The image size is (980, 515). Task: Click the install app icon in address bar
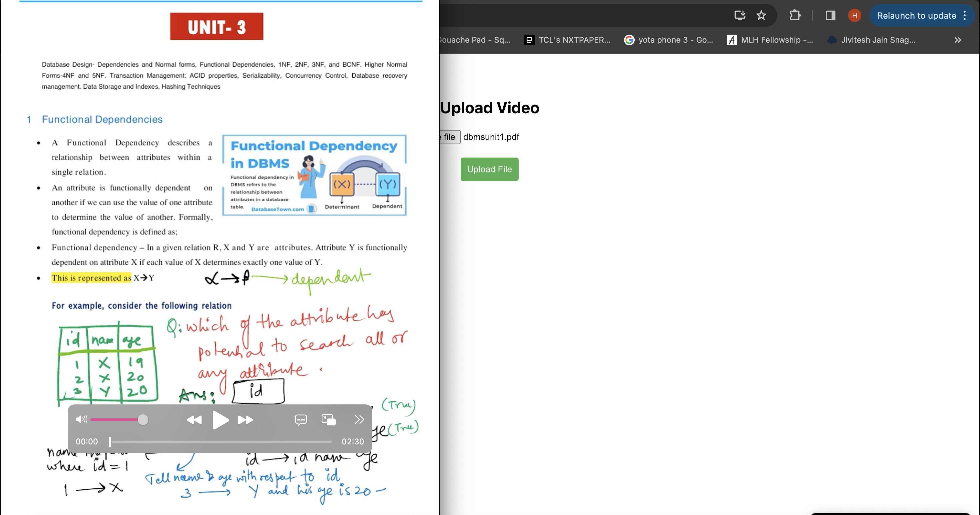(740, 15)
